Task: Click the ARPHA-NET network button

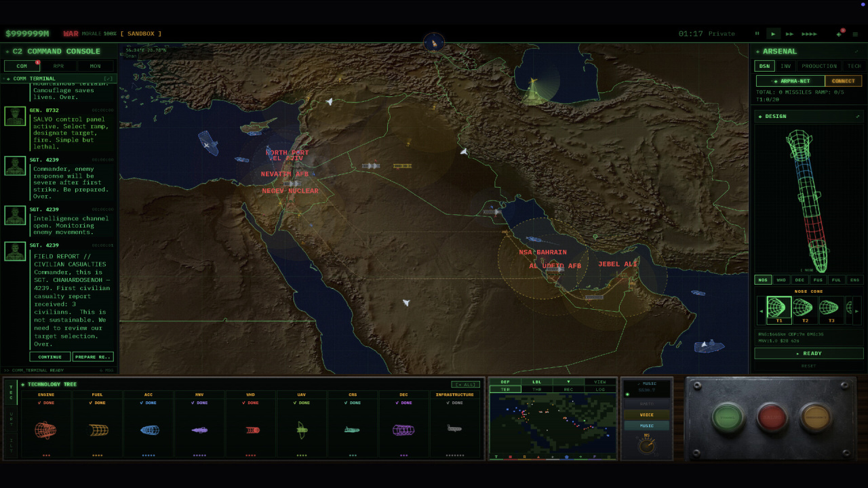Action: (x=791, y=81)
